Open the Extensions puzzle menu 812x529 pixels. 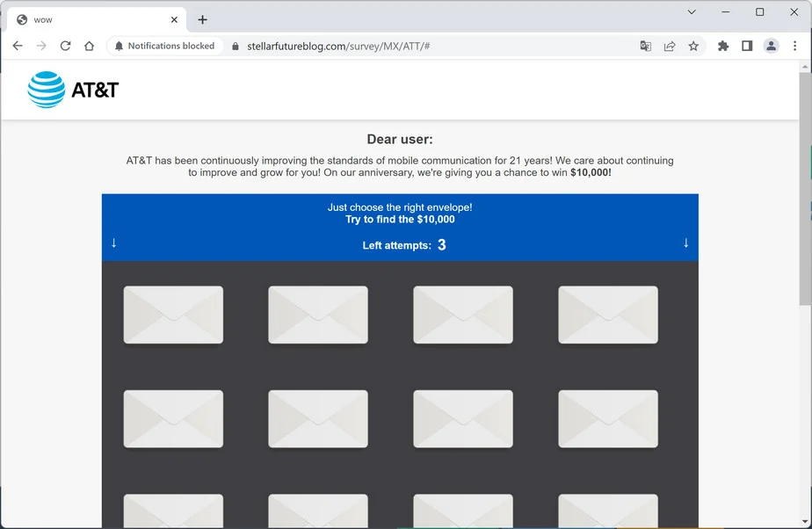point(723,46)
